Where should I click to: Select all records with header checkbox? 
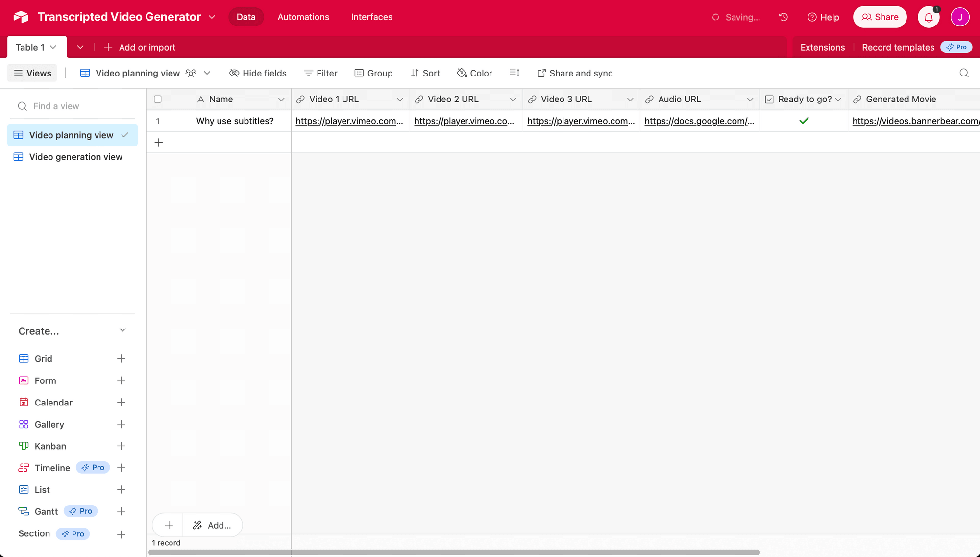[158, 99]
